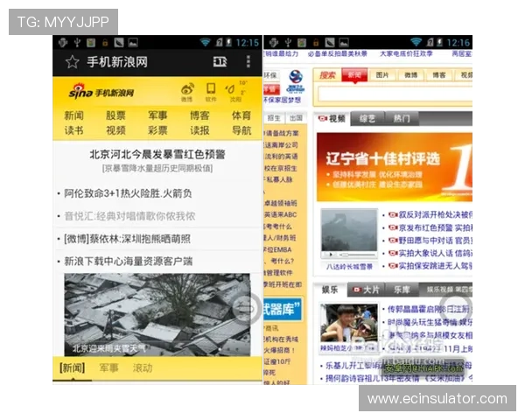
Task: Tap the red camera icon on the 视频 tab
Action: [322, 118]
